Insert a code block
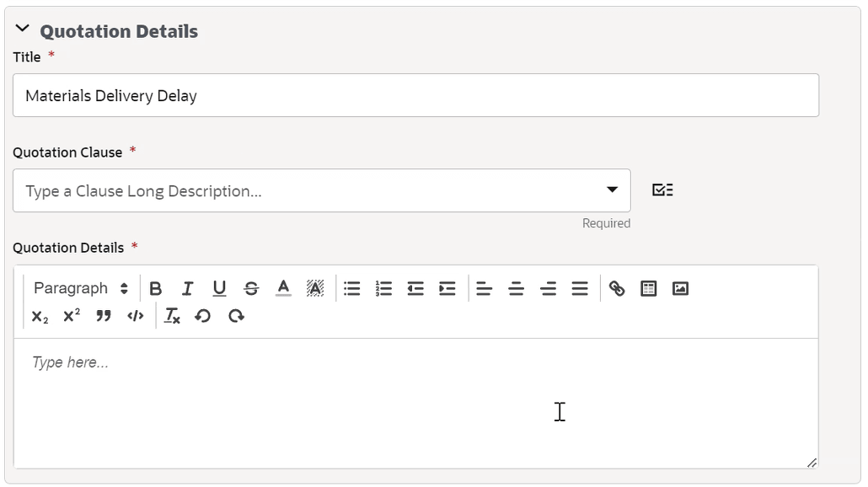This screenshot has height=487, width=868. [136, 316]
